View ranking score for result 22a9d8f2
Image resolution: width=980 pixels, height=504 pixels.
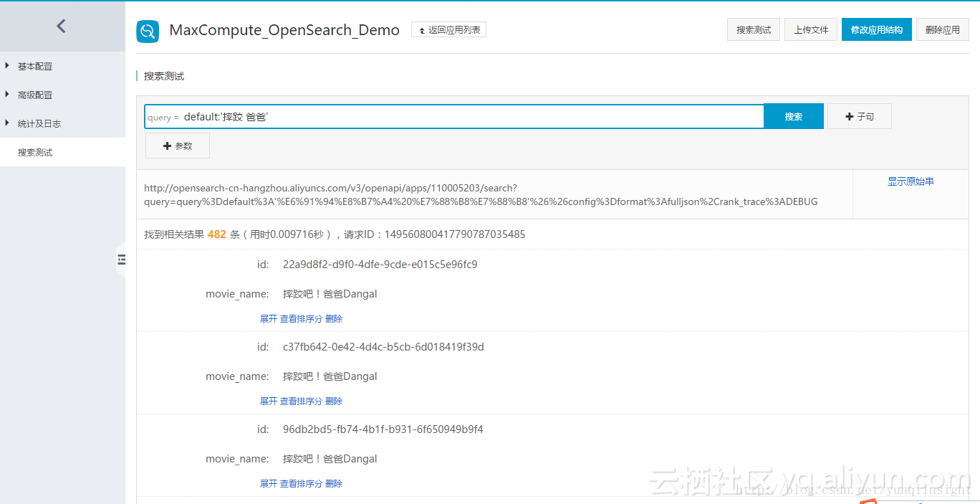pyautogui.click(x=301, y=319)
